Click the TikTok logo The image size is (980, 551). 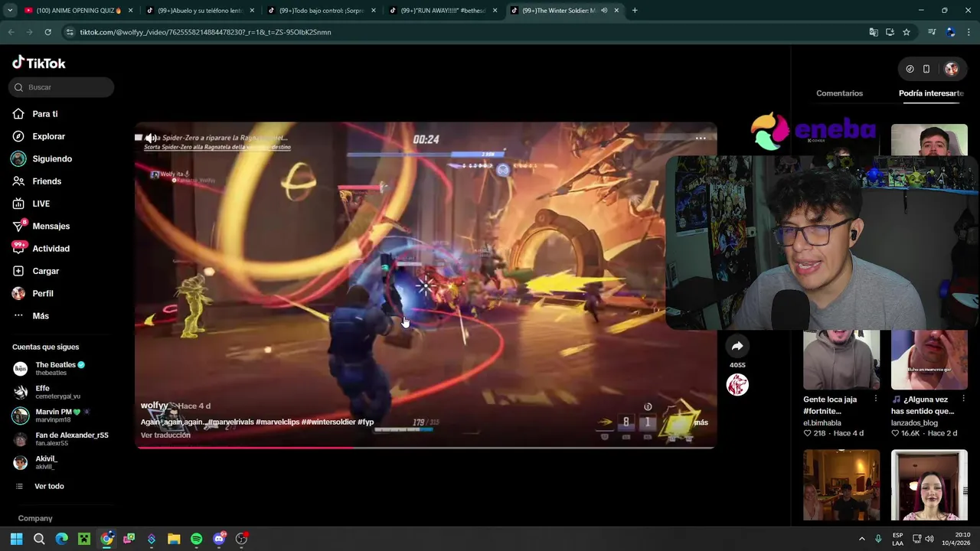pyautogui.click(x=39, y=63)
